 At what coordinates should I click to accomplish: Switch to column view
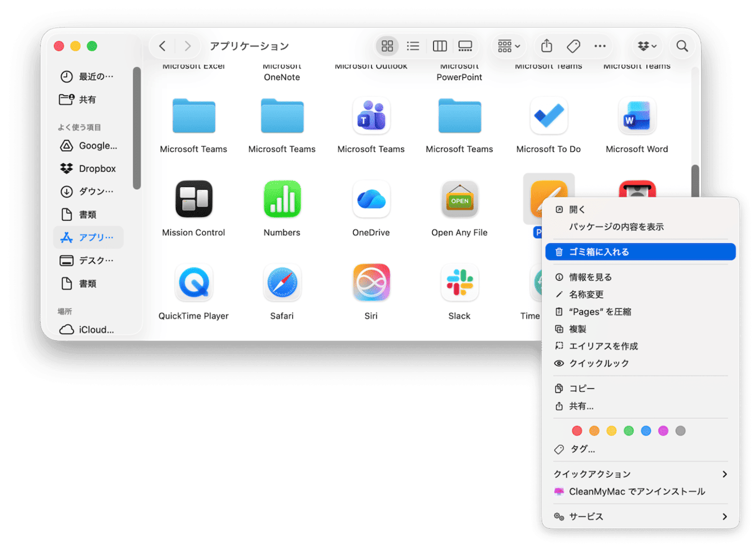click(440, 46)
